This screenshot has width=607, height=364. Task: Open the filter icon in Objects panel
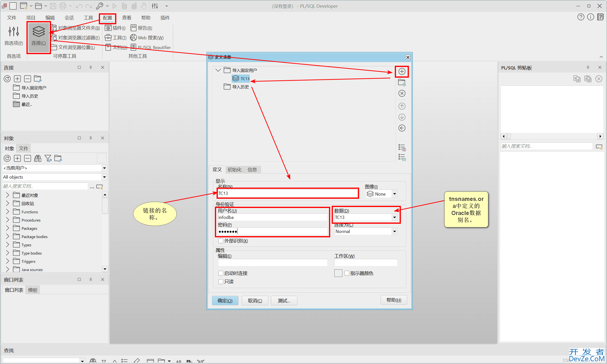48,158
